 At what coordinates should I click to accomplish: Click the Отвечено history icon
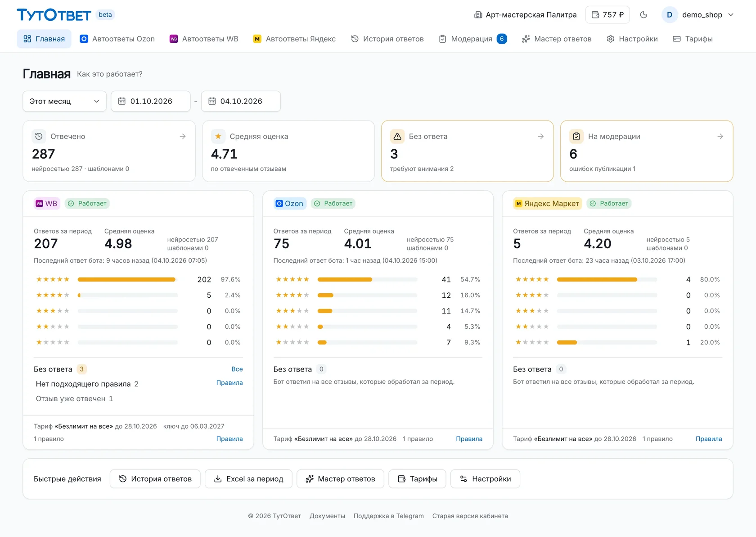(39, 136)
